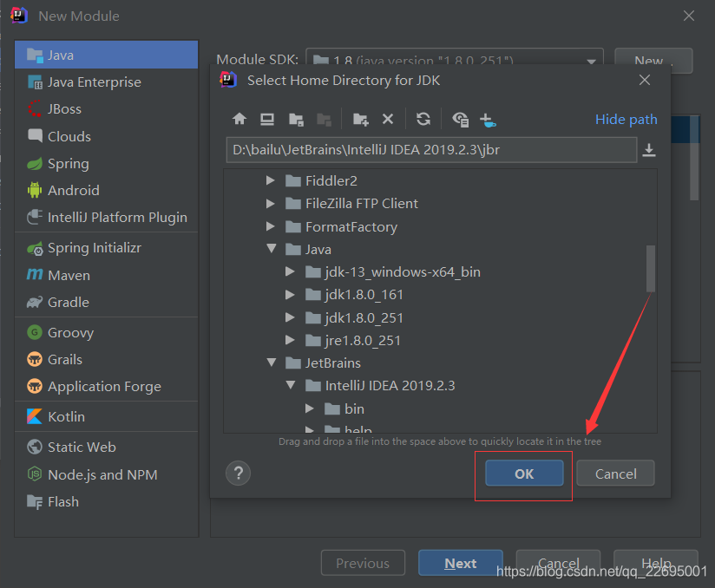Select Java in module list
Image resolution: width=715 pixels, height=588 pixels.
(106, 55)
